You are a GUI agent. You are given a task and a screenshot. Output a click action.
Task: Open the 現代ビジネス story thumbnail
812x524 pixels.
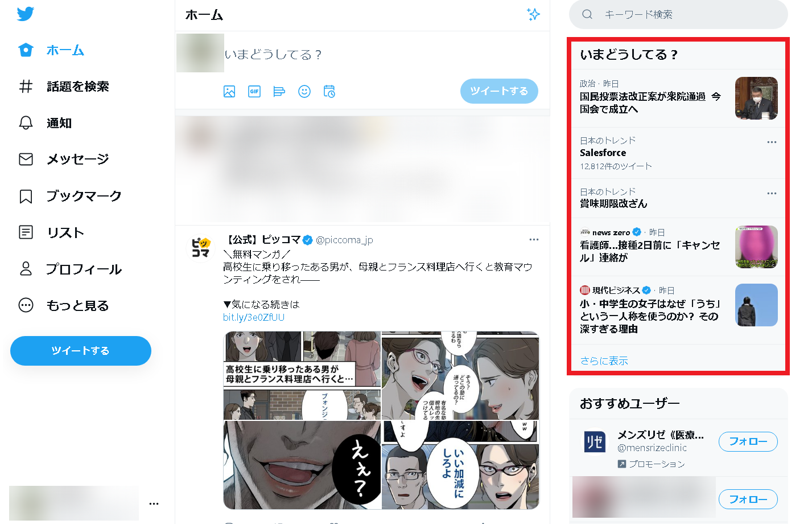(x=756, y=305)
